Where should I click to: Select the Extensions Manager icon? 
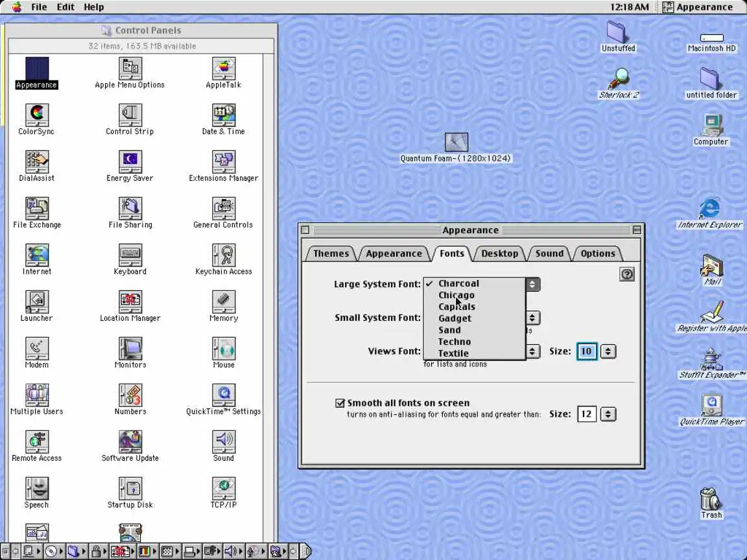pyautogui.click(x=224, y=163)
